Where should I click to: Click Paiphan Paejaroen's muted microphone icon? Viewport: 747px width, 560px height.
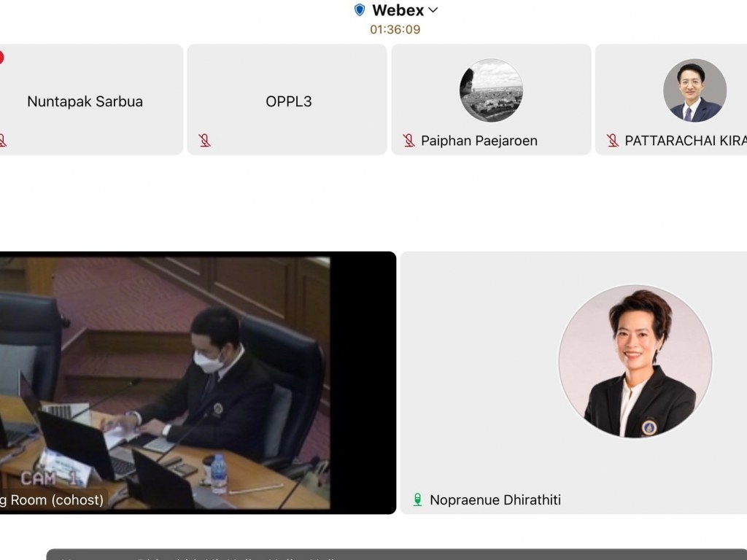[409, 141]
